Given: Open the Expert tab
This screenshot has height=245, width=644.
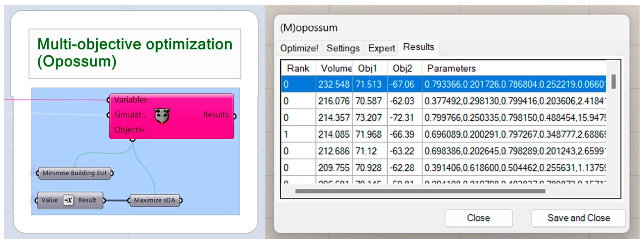Looking at the screenshot, I should coord(381,48).
